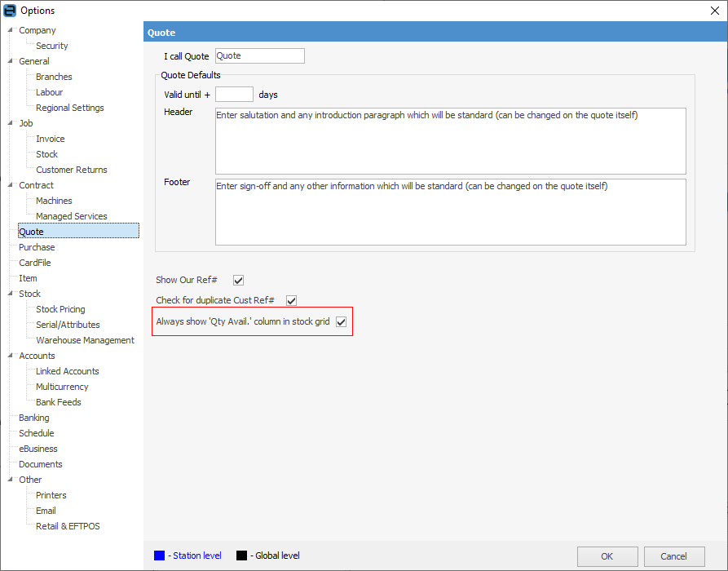Click into the Header text area

coord(450,141)
